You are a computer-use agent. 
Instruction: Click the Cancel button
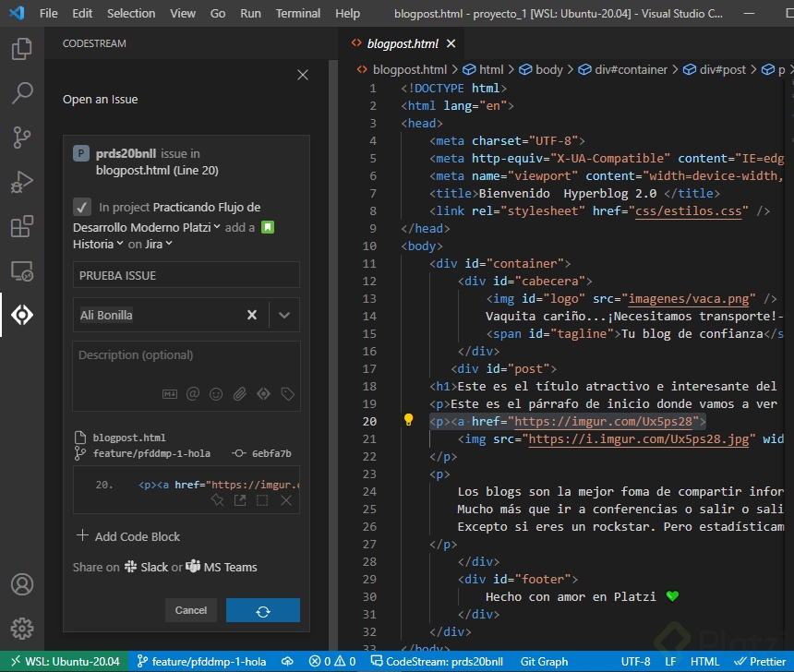tap(191, 610)
